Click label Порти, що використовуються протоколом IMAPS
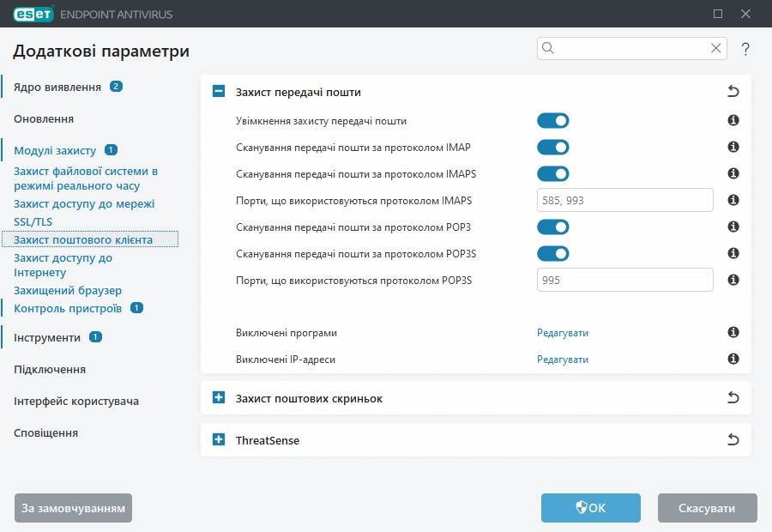This screenshot has width=772, height=532. click(x=353, y=201)
